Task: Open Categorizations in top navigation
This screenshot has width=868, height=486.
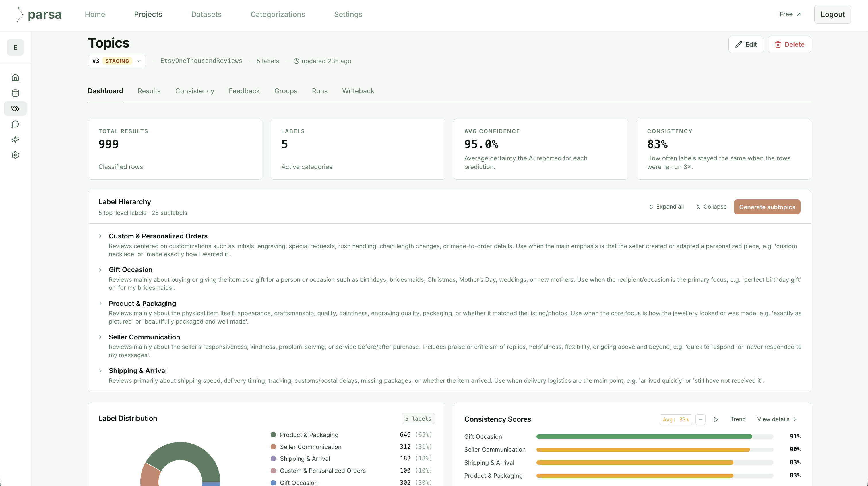Action: (x=278, y=14)
